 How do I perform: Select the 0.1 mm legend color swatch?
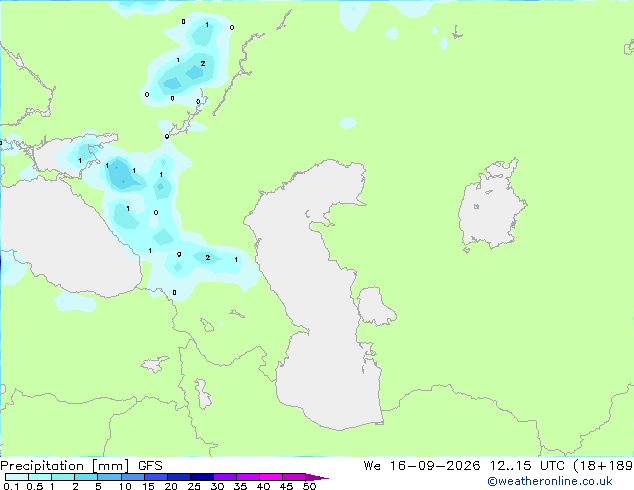pyautogui.click(x=17, y=477)
